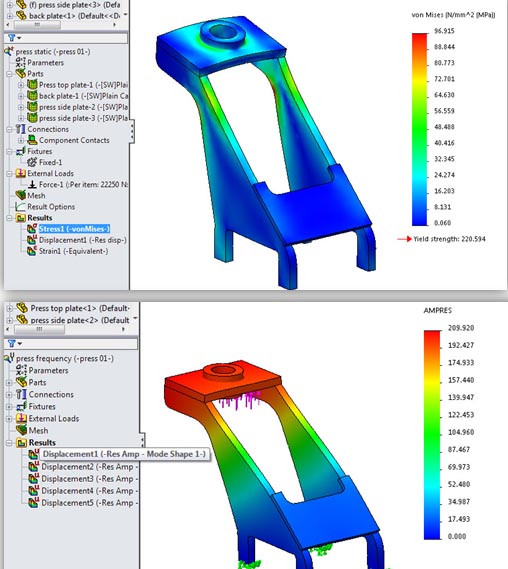Click the von Mises color legend bar
Viewport: 508px width, 569px height.
[419, 130]
